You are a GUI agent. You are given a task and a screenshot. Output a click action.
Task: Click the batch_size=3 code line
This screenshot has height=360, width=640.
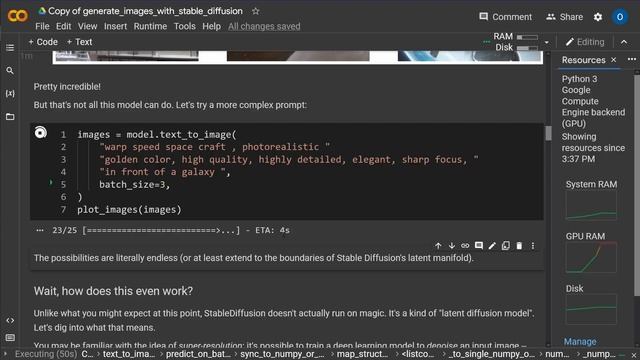(x=134, y=184)
